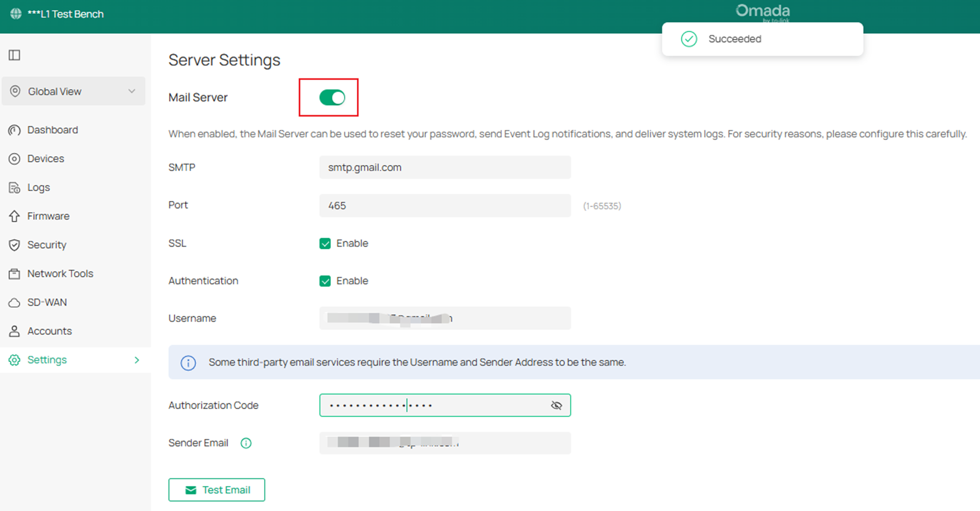Expand the Settings submenu chevron
Screen dimensions: 980x511
(x=136, y=360)
